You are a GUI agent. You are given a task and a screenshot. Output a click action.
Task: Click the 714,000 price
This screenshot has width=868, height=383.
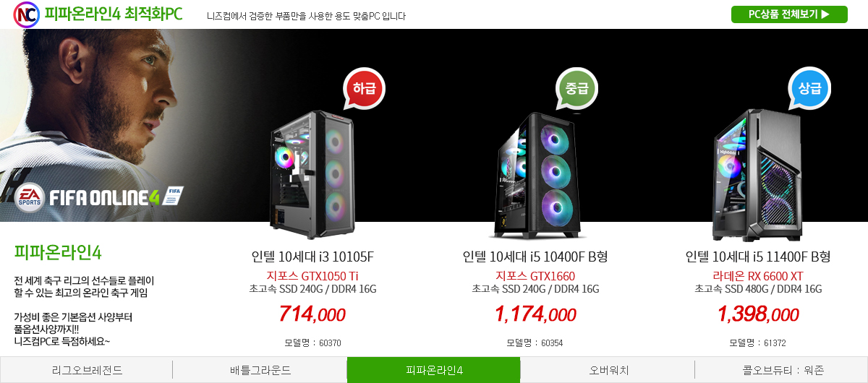312,314
